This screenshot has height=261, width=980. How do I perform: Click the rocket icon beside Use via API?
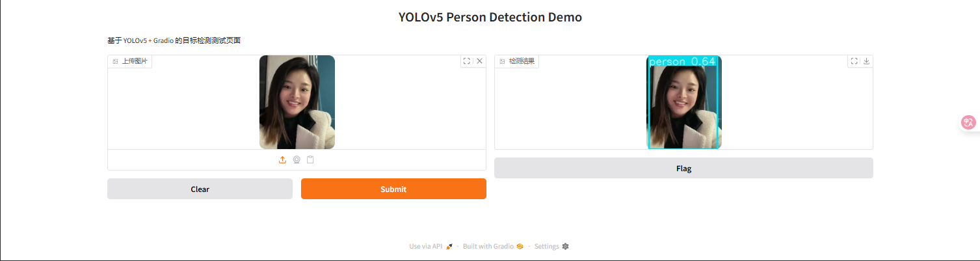coord(449,247)
